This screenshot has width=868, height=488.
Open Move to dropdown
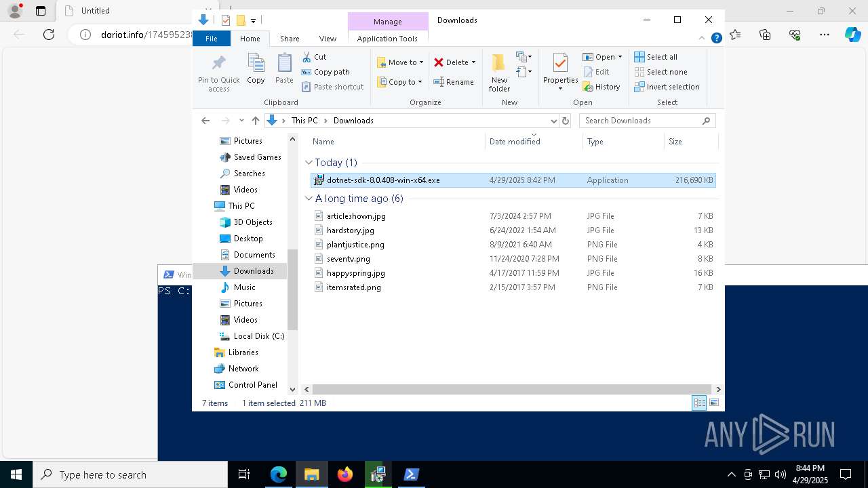tap(400, 62)
